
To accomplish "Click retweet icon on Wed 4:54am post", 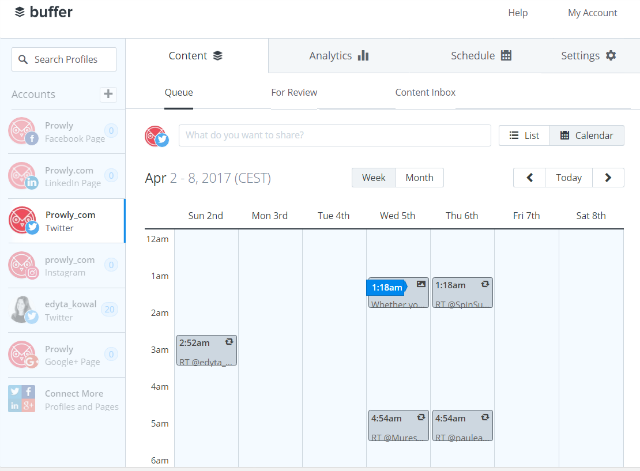I will click(421, 417).
